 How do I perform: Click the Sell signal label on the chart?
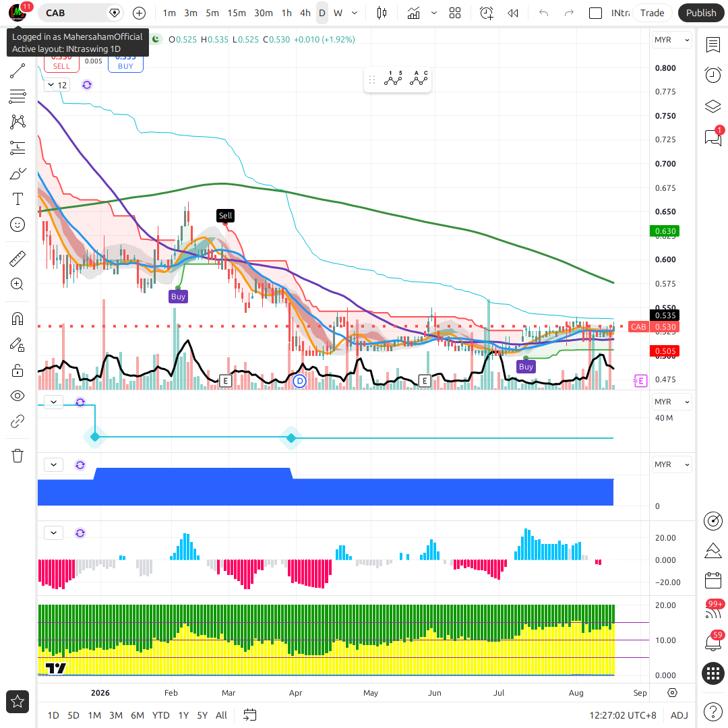point(225,216)
